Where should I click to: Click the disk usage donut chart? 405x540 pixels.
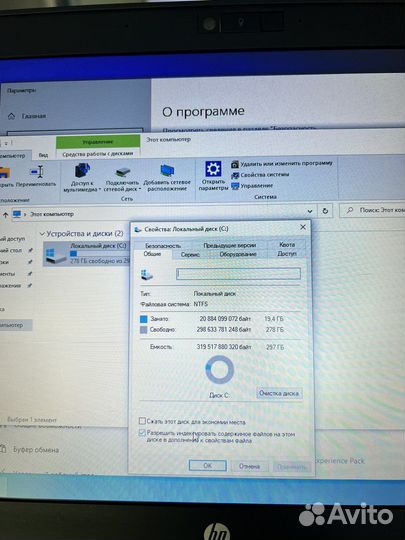click(x=219, y=370)
